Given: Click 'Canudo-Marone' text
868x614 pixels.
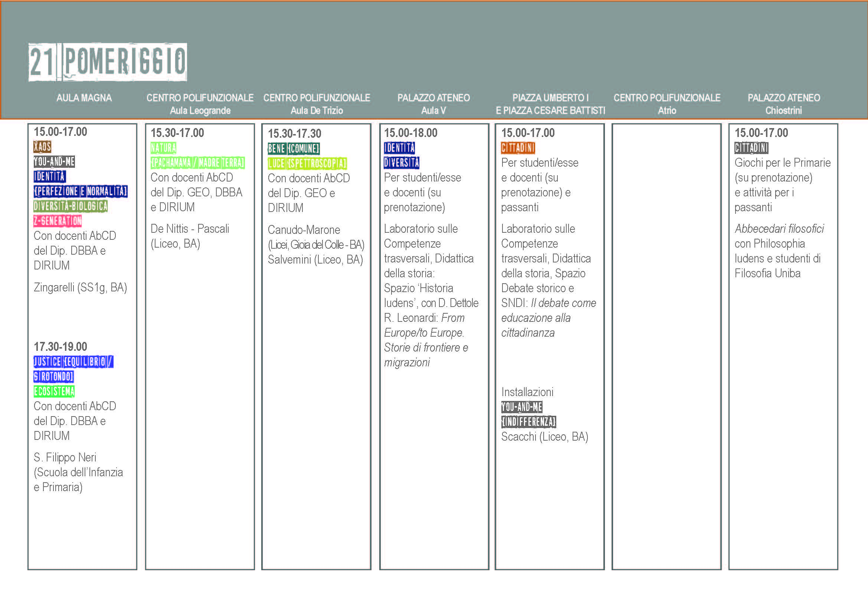Looking at the screenshot, I should point(304,230).
